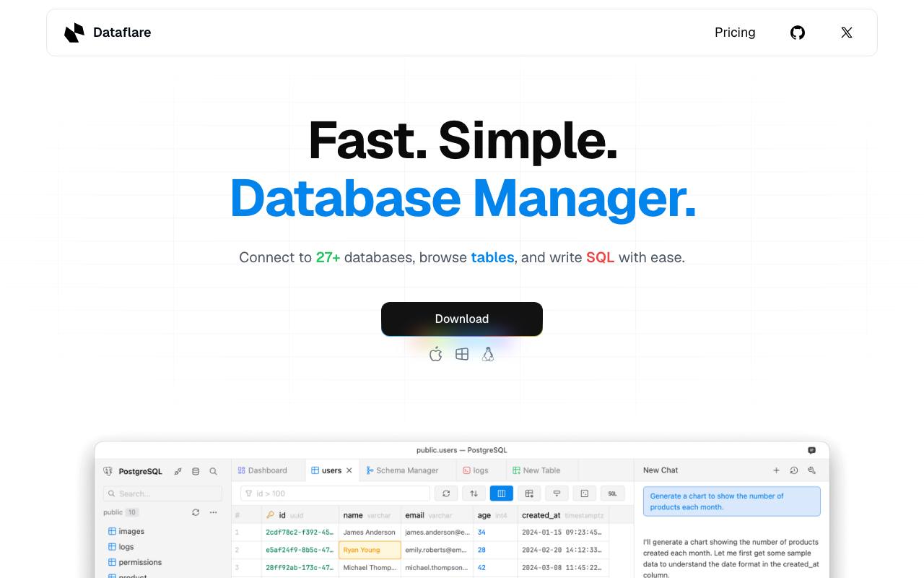Click the database cylinder icon in sidebar header
Image resolution: width=924 pixels, height=578 pixels.
pos(196,471)
